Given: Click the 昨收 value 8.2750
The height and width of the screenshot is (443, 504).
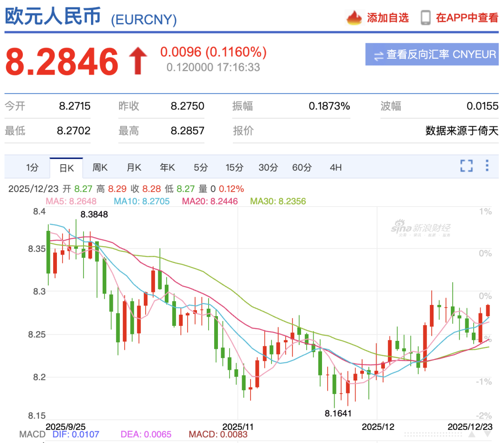Looking at the screenshot, I should click(x=188, y=106).
